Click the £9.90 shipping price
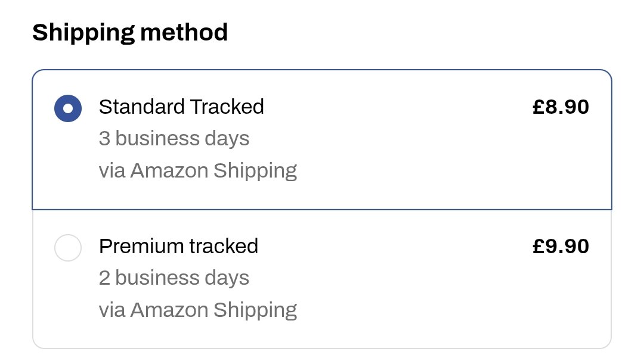Image resolution: width=644 pixels, height=361 pixels. coord(561,247)
